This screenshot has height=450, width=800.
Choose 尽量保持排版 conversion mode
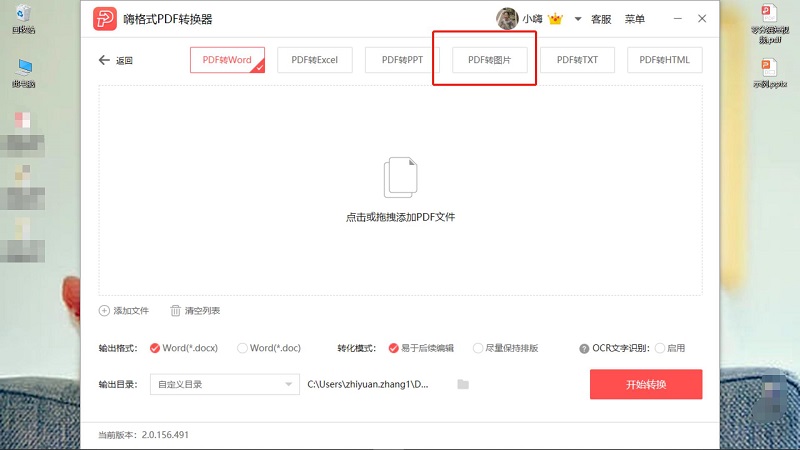(x=506, y=348)
